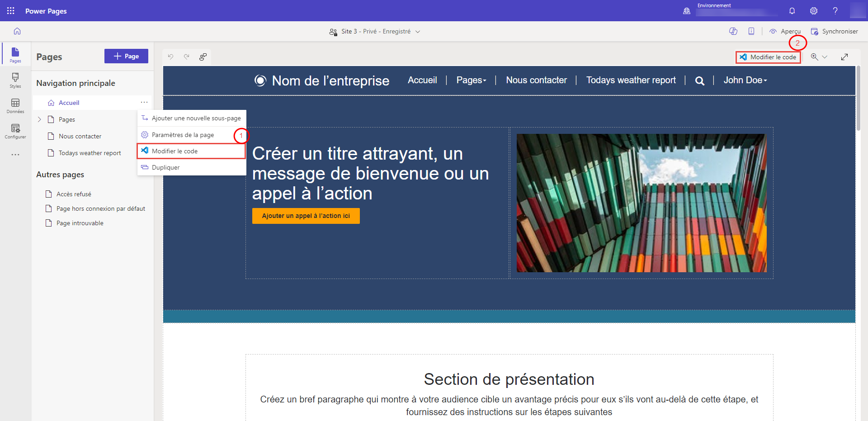The width and height of the screenshot is (868, 421).
Task: Open the notifications bell icon
Action: click(x=792, y=10)
